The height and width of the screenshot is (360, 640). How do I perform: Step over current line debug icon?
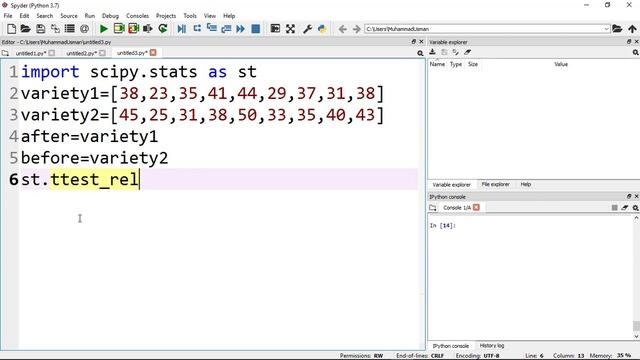(197, 29)
